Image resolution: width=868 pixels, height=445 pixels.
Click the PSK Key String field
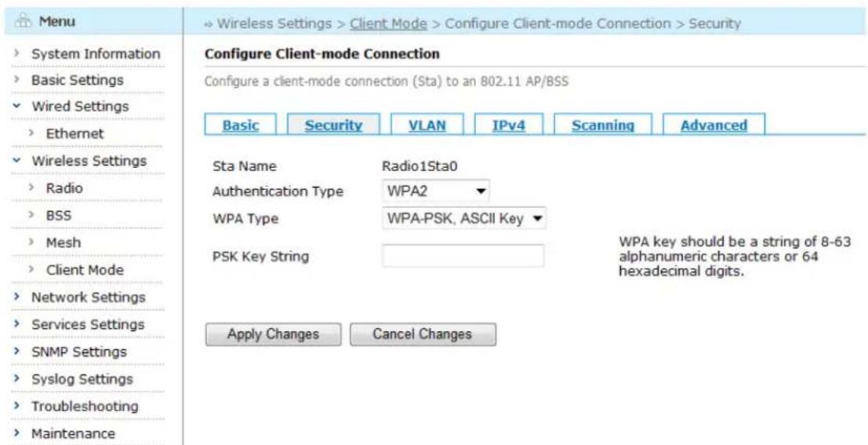463,256
